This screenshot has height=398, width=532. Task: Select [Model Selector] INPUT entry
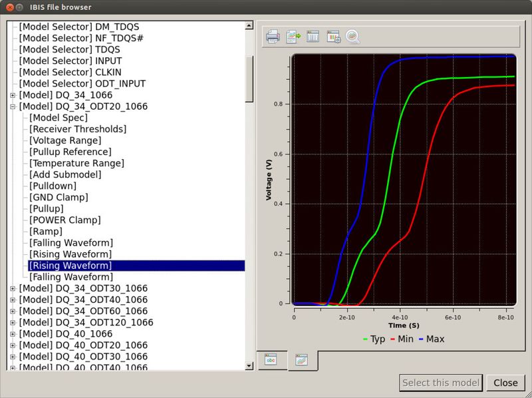70,61
